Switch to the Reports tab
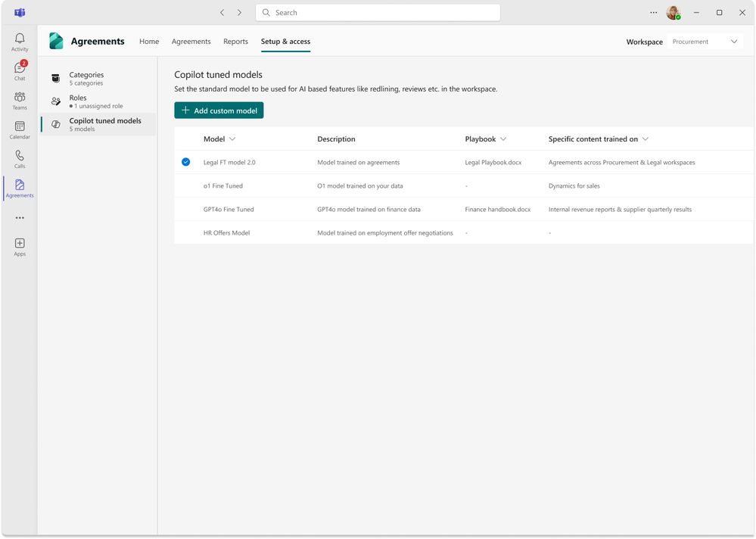This screenshot has width=756, height=539. 236,42
